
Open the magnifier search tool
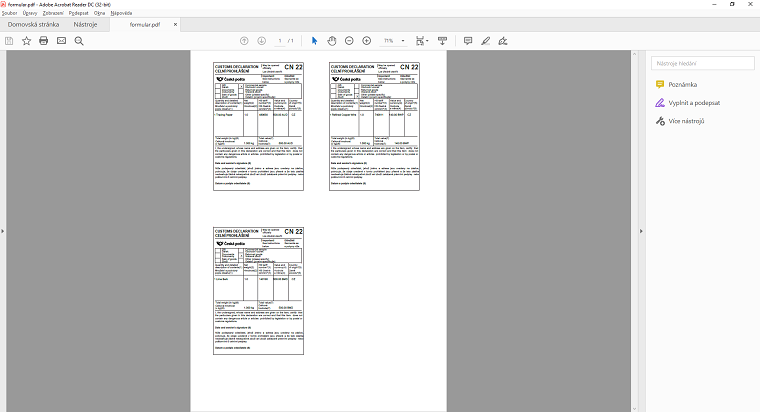pos(79,41)
